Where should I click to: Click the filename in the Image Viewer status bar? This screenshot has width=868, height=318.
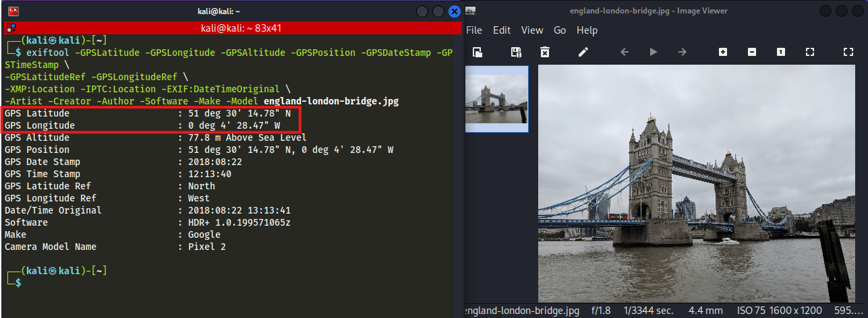pyautogui.click(x=522, y=311)
